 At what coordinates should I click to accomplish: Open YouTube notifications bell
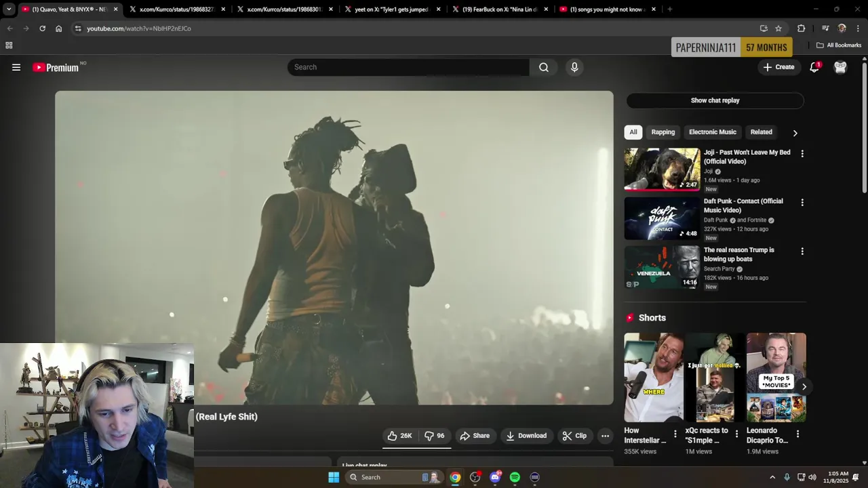(x=814, y=67)
